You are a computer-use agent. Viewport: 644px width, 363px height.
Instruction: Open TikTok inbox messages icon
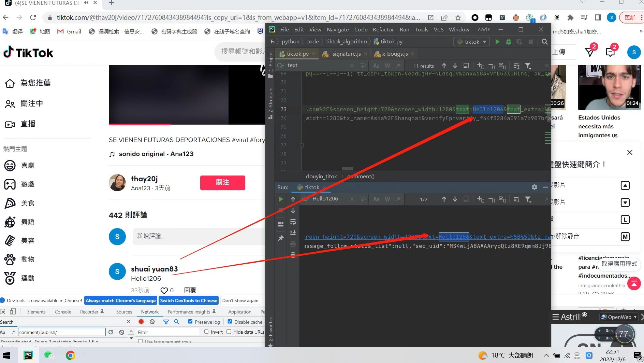tap(610, 52)
